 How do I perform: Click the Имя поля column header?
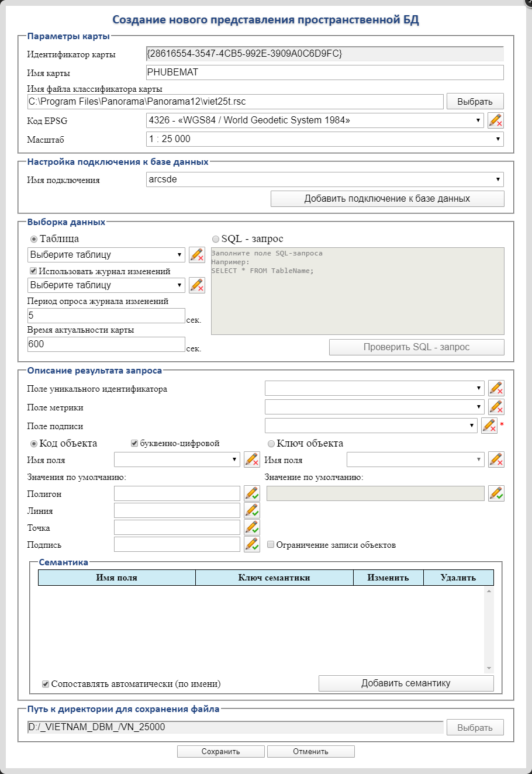coord(116,578)
